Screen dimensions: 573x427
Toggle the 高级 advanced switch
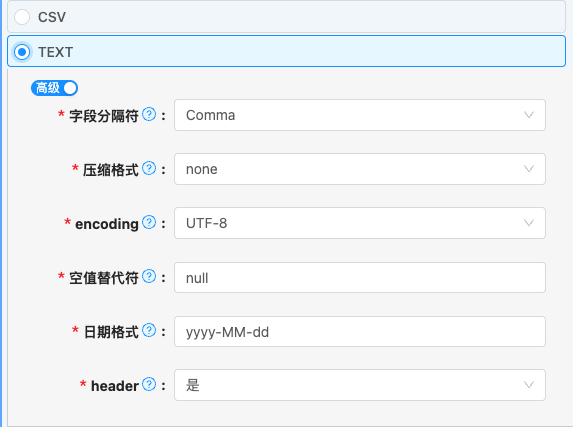pyautogui.click(x=54, y=88)
